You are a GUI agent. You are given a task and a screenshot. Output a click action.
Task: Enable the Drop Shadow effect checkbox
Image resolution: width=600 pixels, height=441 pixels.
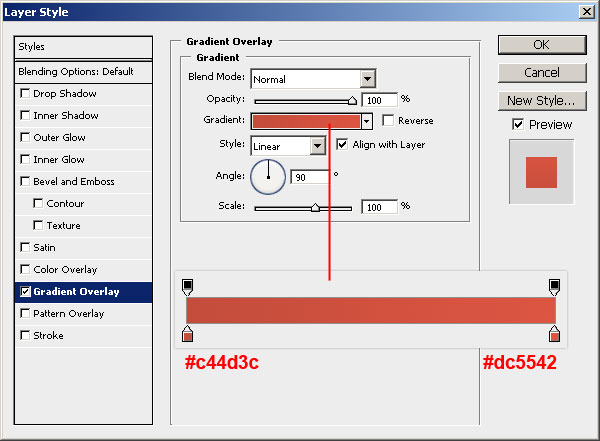25,94
